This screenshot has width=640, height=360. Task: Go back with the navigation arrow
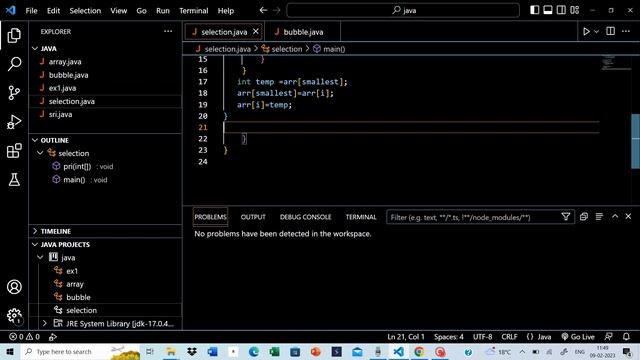click(x=263, y=10)
